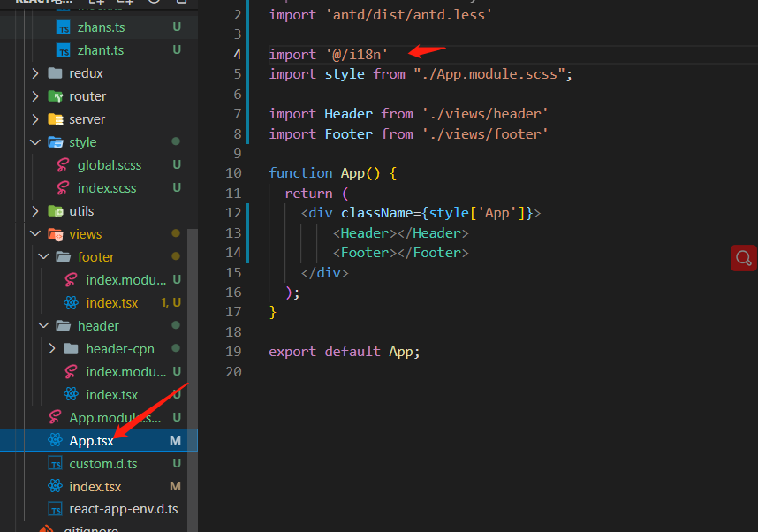758x532 pixels.
Task: Click the M status on App.tsx
Action: click(x=175, y=441)
